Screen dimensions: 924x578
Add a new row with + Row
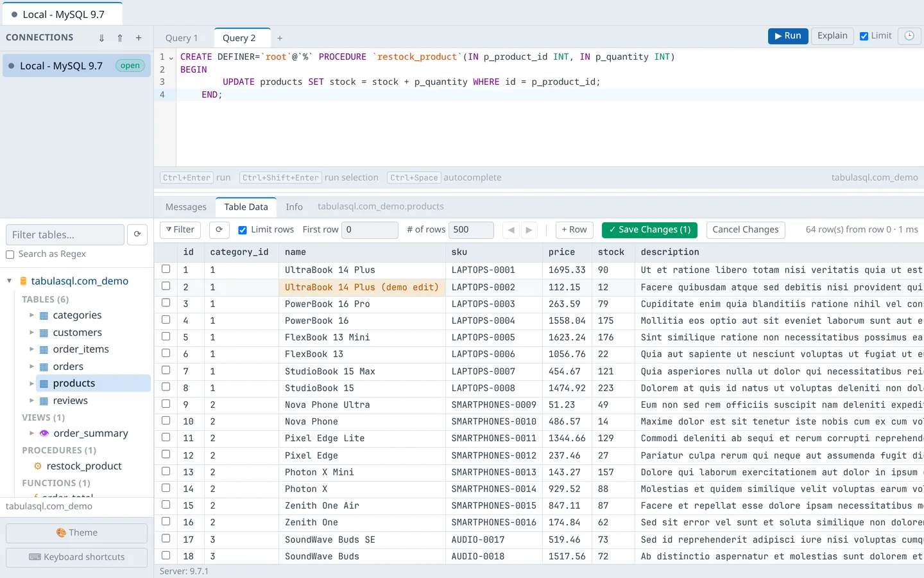click(x=574, y=230)
